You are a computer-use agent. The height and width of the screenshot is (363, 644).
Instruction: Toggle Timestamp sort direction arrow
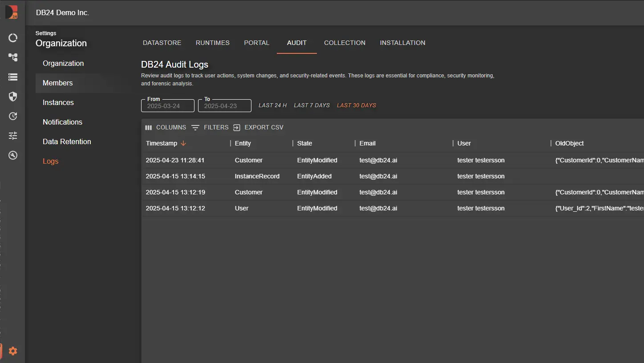pyautogui.click(x=183, y=143)
